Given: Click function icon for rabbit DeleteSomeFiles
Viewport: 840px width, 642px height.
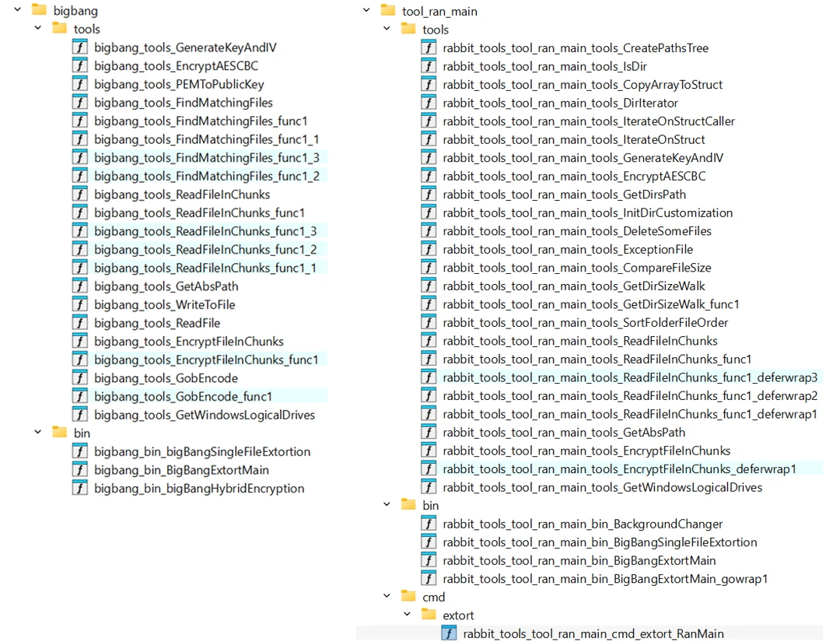Looking at the screenshot, I should tap(429, 231).
